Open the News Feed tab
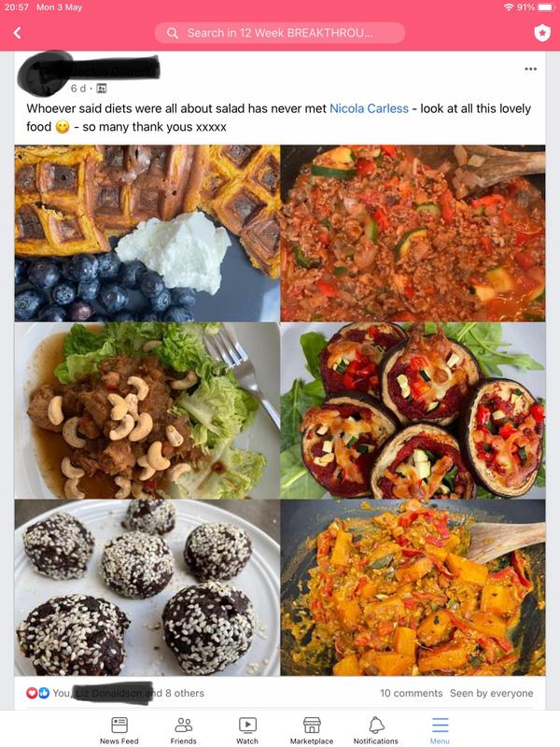This screenshot has height=747, width=560. (x=119, y=730)
